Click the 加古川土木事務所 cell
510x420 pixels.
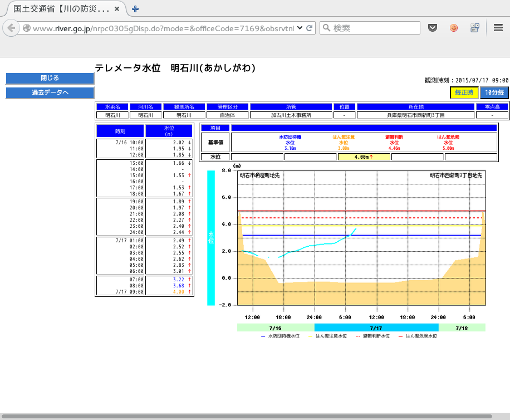(291, 115)
